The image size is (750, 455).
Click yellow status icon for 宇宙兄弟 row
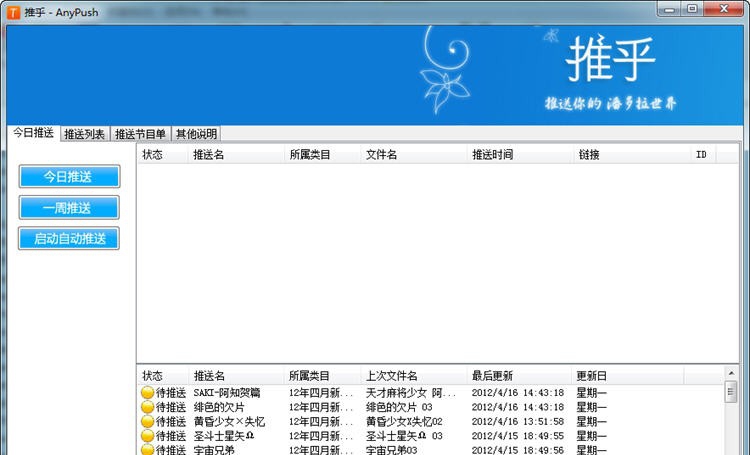coord(147,450)
